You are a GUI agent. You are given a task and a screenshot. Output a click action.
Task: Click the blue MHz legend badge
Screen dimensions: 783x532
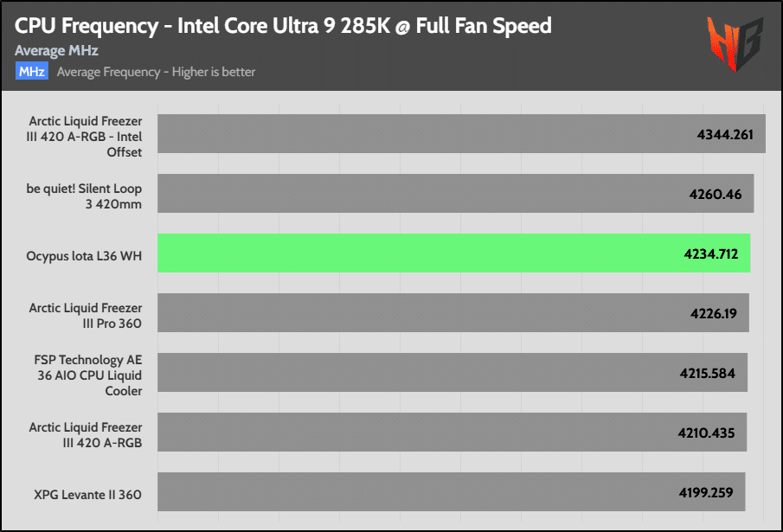[31, 71]
